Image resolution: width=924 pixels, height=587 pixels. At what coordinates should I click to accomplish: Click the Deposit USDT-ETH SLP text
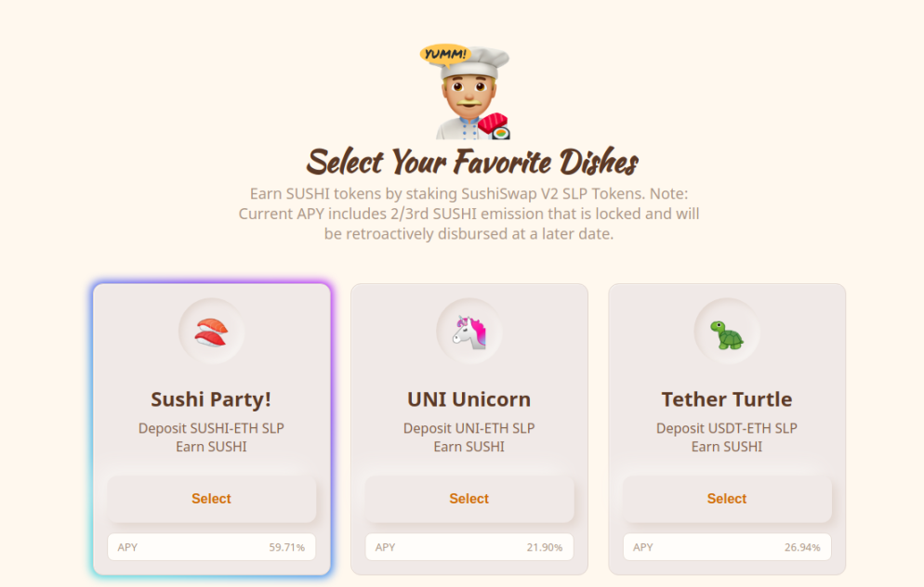tap(727, 428)
